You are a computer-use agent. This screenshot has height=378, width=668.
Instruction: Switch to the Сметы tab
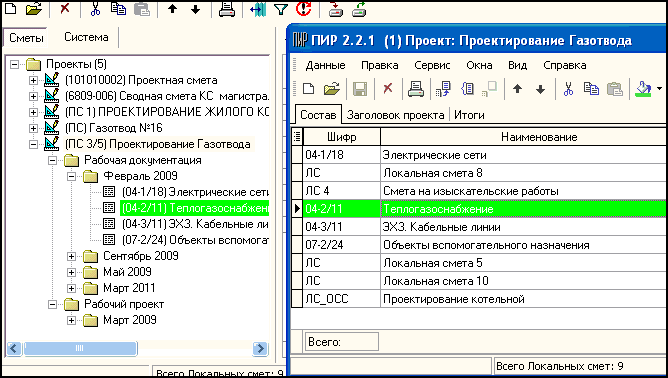click(26, 38)
